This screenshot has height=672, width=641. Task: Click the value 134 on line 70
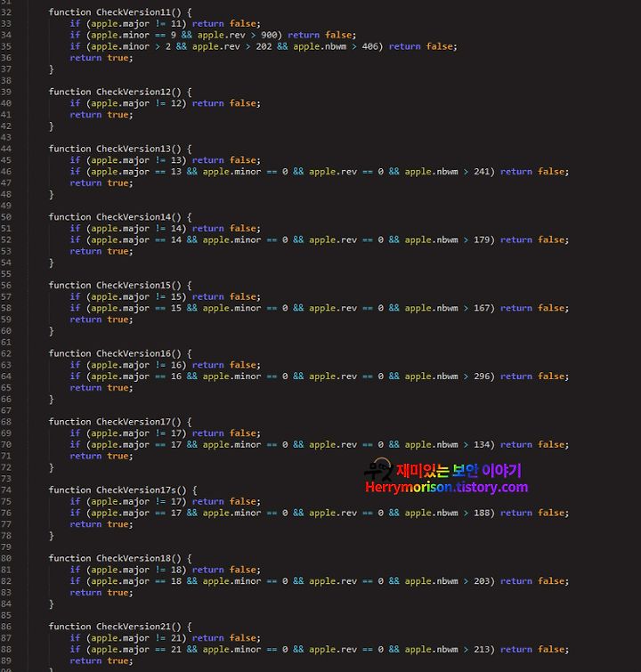click(x=482, y=444)
